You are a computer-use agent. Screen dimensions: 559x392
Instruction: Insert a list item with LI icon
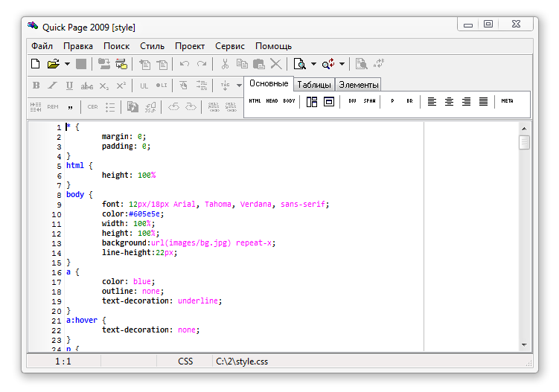[162, 86]
